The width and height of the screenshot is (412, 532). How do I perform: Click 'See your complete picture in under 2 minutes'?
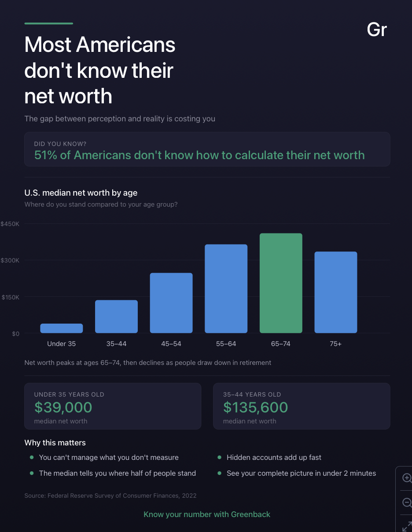coord(301,473)
